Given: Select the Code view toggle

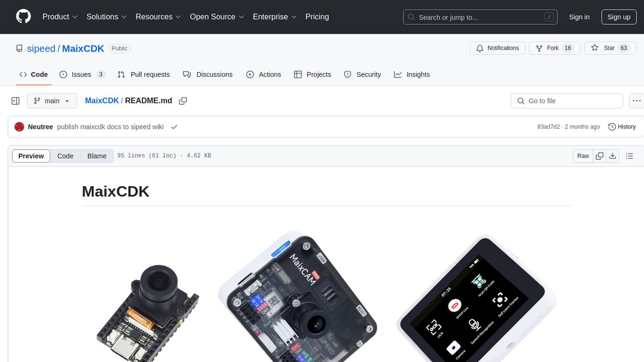Looking at the screenshot, I should [x=65, y=156].
